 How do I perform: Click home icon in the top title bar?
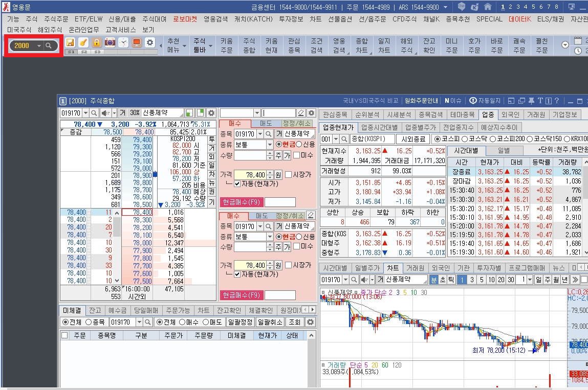(x=488, y=7)
